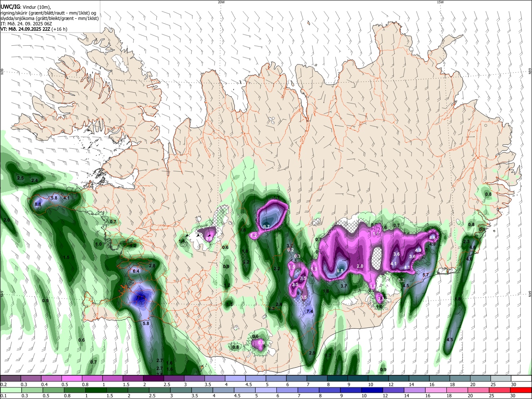The height and width of the screenshot is (399, 532).
Task: Click the initial time 'IT: Mið. 24. 09. 2025 06Z'
Action: click(x=26, y=24)
